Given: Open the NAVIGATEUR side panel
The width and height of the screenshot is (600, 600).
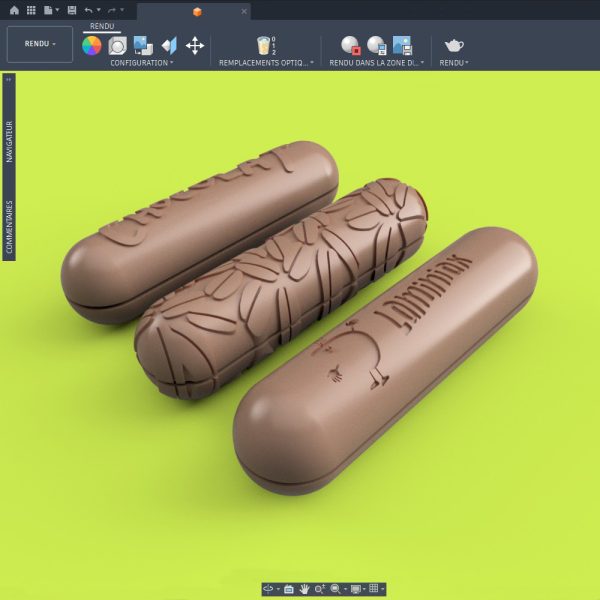Looking at the screenshot, I should 9,142.
